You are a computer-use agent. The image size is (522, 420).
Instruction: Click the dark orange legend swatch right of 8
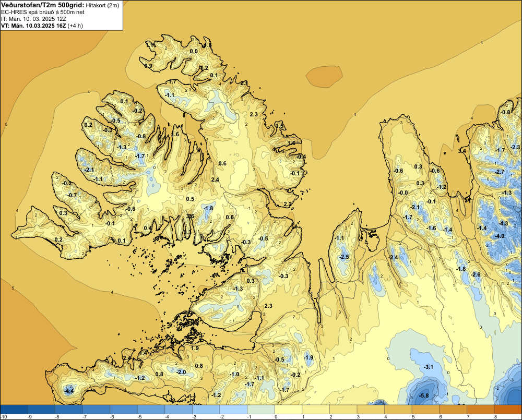(x=508, y=410)
